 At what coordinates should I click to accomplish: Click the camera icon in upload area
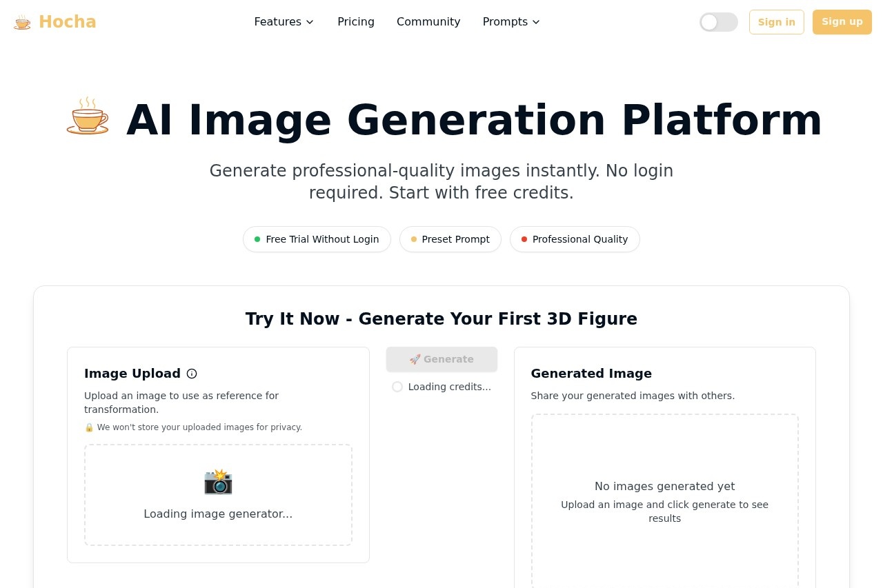pyautogui.click(x=218, y=481)
